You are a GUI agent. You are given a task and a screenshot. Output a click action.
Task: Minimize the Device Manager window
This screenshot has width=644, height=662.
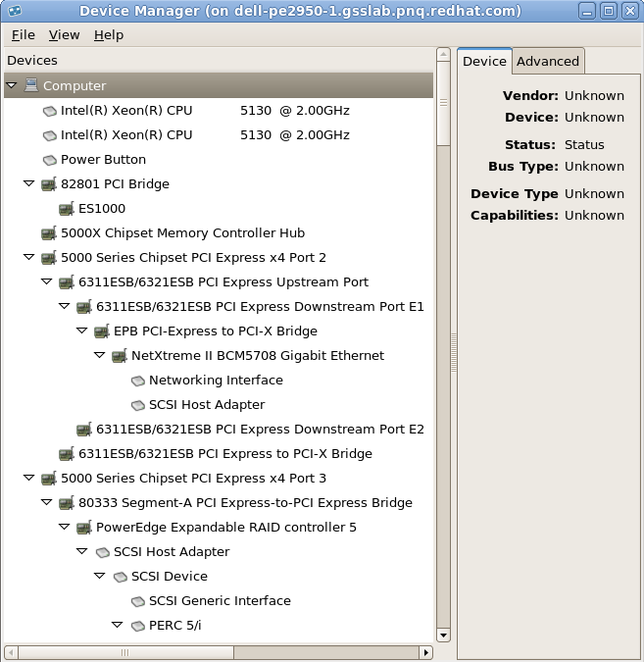click(x=587, y=11)
